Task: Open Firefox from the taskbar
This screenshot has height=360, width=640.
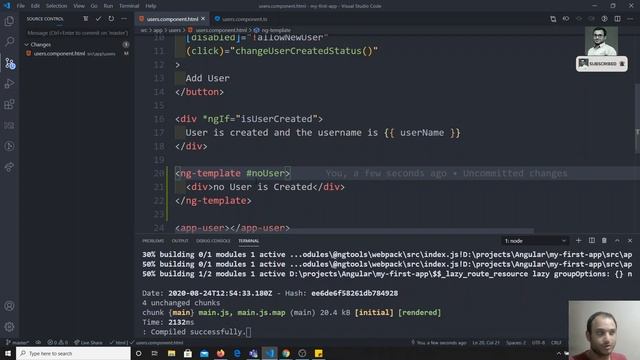Action: point(220,353)
